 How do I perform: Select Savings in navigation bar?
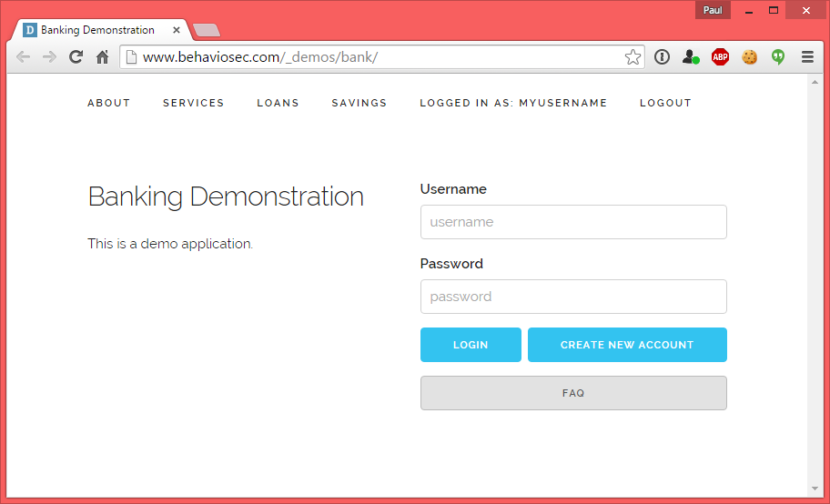pyautogui.click(x=359, y=103)
